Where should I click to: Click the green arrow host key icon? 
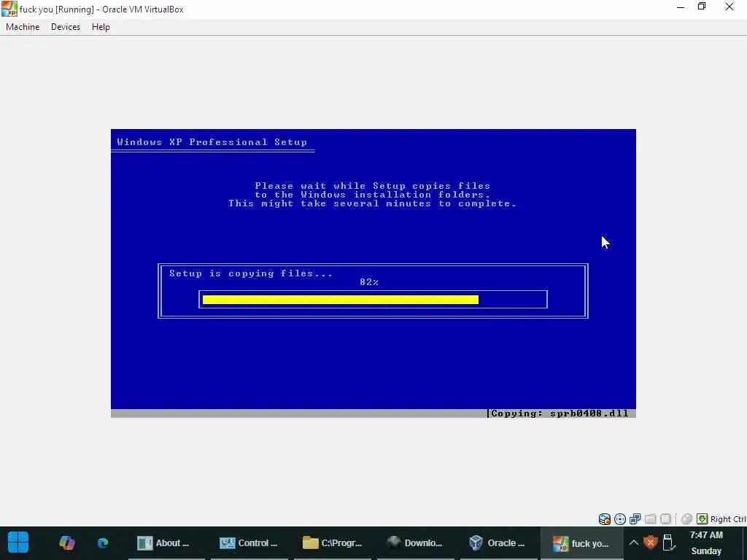click(x=703, y=519)
